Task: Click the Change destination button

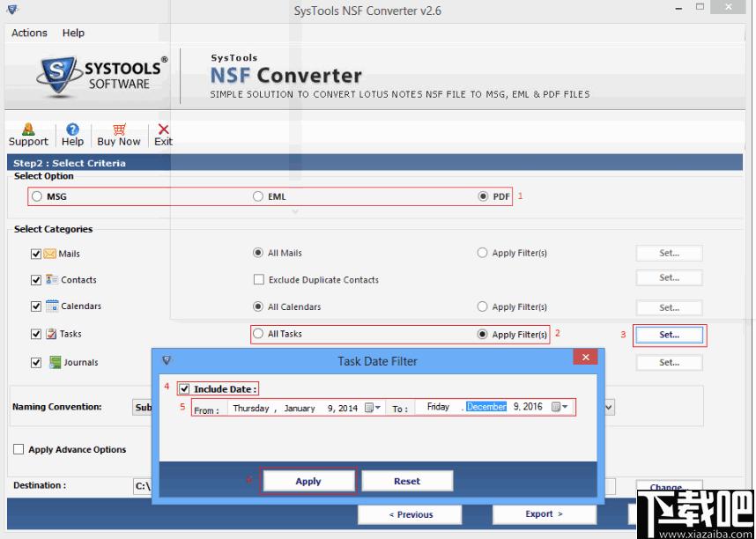Action: [x=670, y=486]
